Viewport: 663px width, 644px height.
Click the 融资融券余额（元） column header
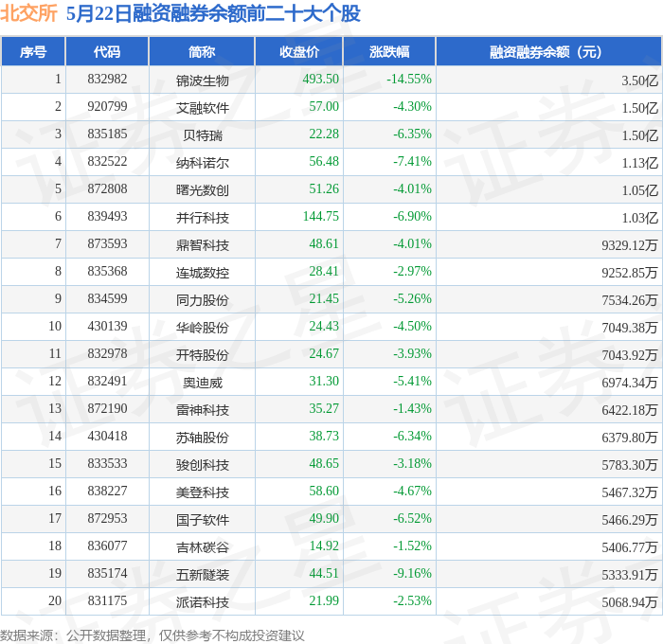[548, 52]
